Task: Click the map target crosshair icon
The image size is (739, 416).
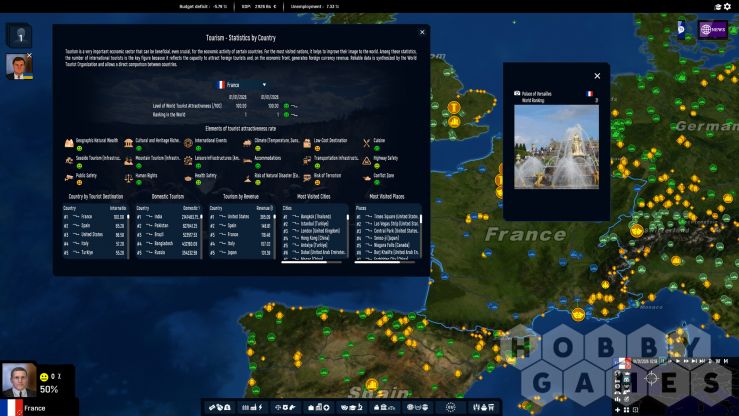Action: click(x=652, y=378)
